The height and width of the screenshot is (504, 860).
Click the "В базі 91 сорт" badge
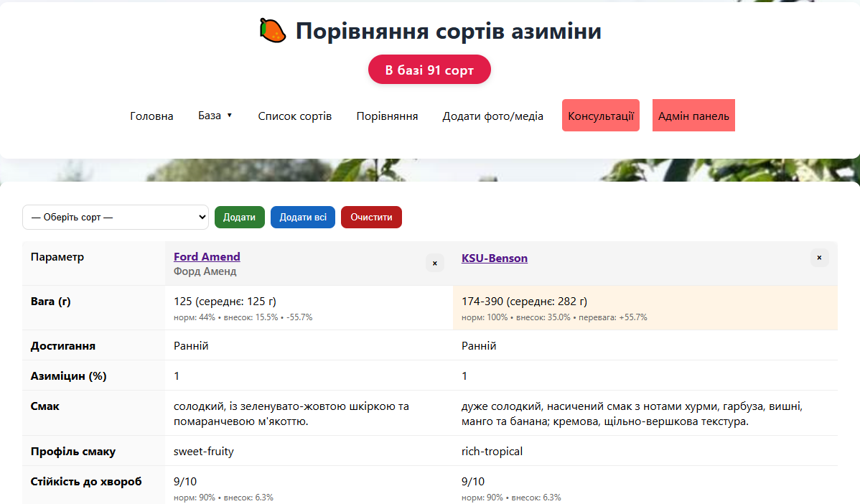click(x=429, y=70)
